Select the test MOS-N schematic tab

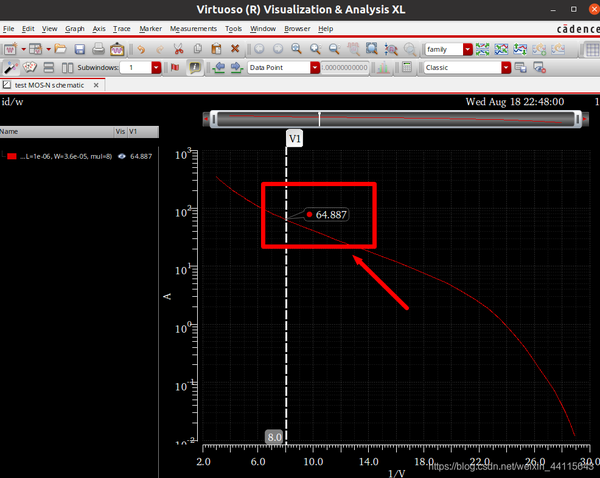point(49,85)
